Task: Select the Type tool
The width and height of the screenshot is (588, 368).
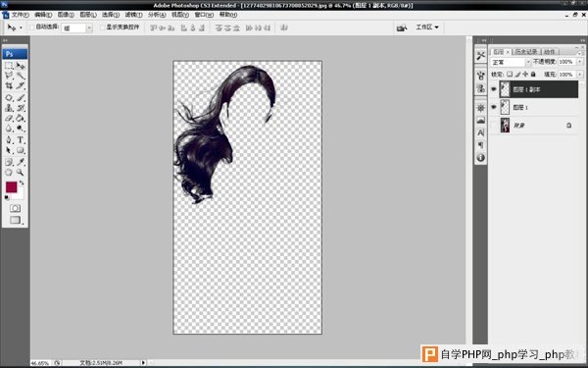Action: [21, 140]
